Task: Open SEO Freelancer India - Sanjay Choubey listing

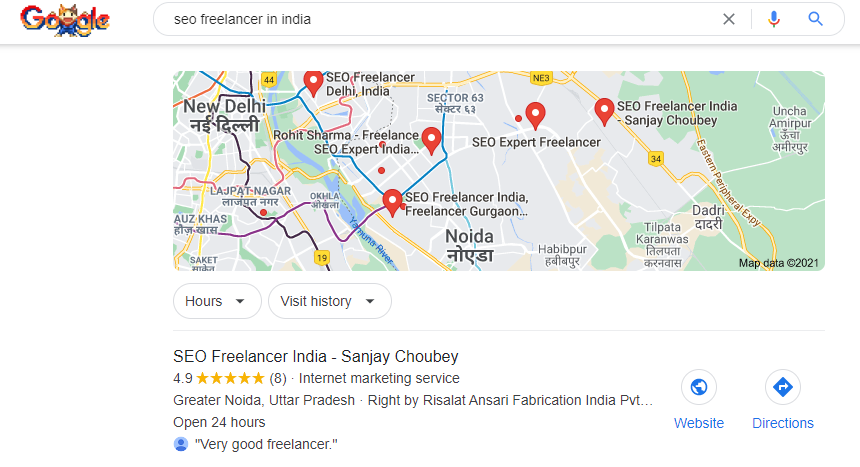Action: pos(316,356)
